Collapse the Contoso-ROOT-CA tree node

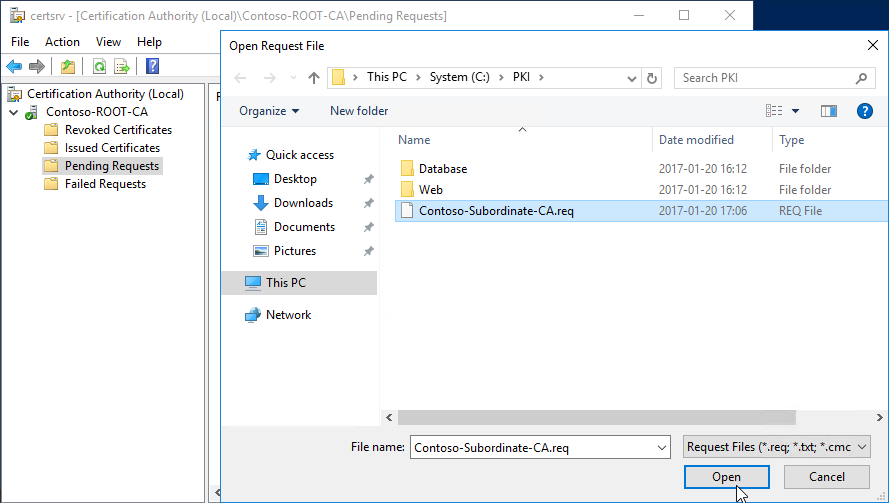pyautogui.click(x=14, y=112)
